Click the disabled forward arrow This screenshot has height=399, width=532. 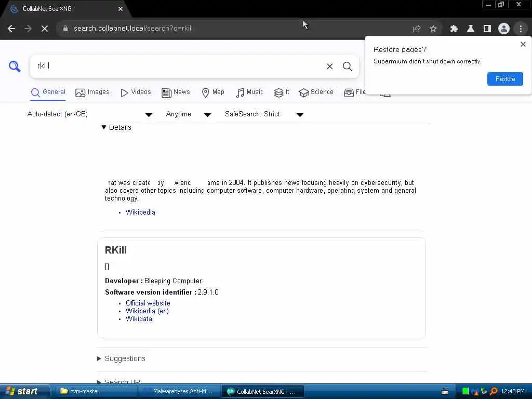pos(28,29)
